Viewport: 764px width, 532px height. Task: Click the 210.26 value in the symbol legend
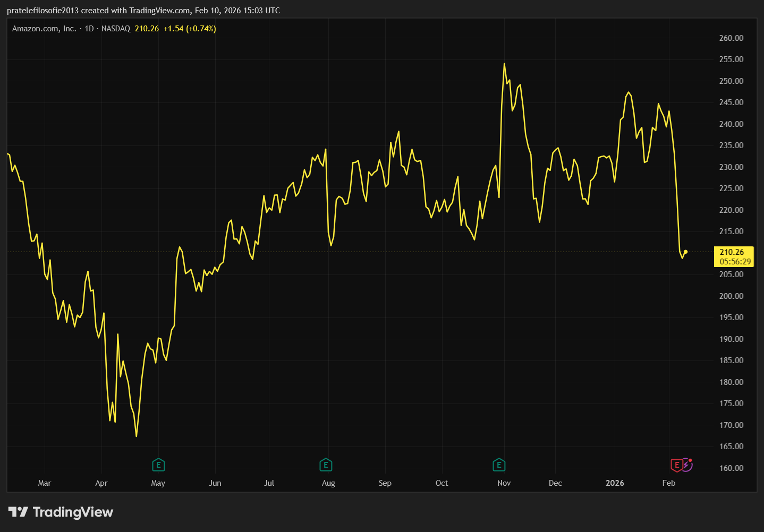[x=147, y=29]
